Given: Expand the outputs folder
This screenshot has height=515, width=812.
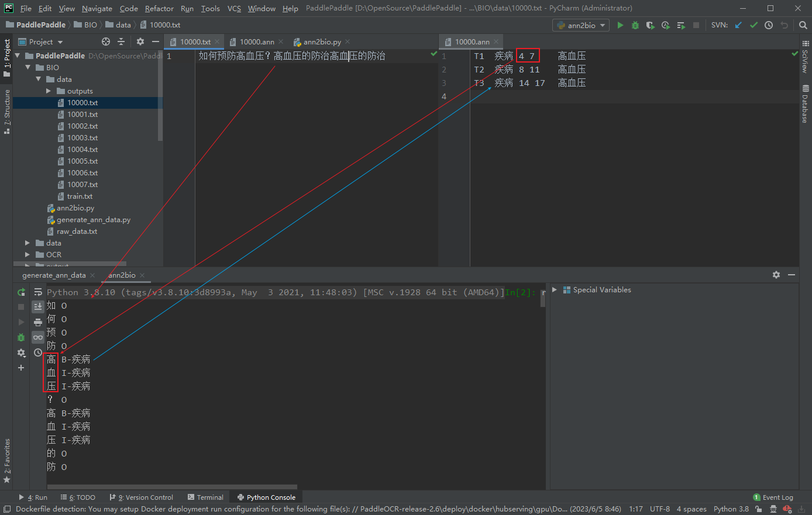Looking at the screenshot, I should coord(49,91).
